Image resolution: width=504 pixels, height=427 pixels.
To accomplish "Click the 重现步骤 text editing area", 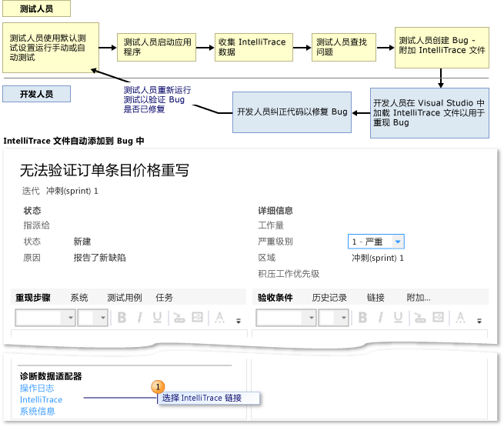I will pyautogui.click(x=129, y=333).
